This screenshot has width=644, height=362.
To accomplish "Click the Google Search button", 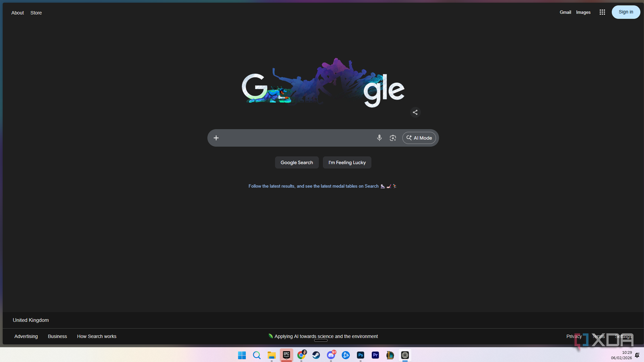I will 297,162.
